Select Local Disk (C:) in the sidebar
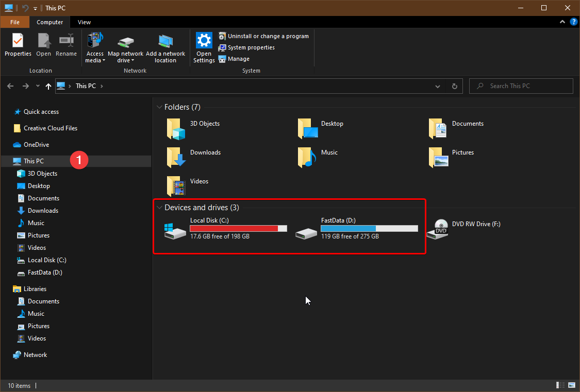 [42, 260]
